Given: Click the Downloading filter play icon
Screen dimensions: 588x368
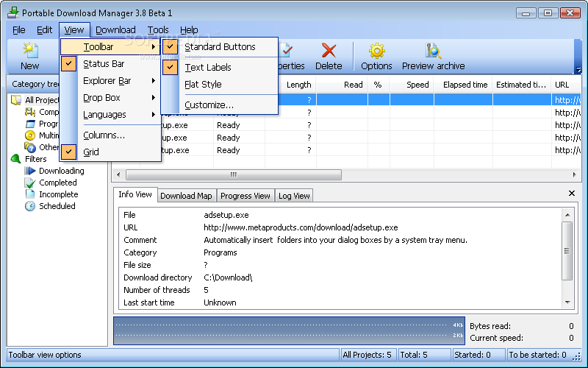Looking at the screenshot, I should click(x=30, y=171).
